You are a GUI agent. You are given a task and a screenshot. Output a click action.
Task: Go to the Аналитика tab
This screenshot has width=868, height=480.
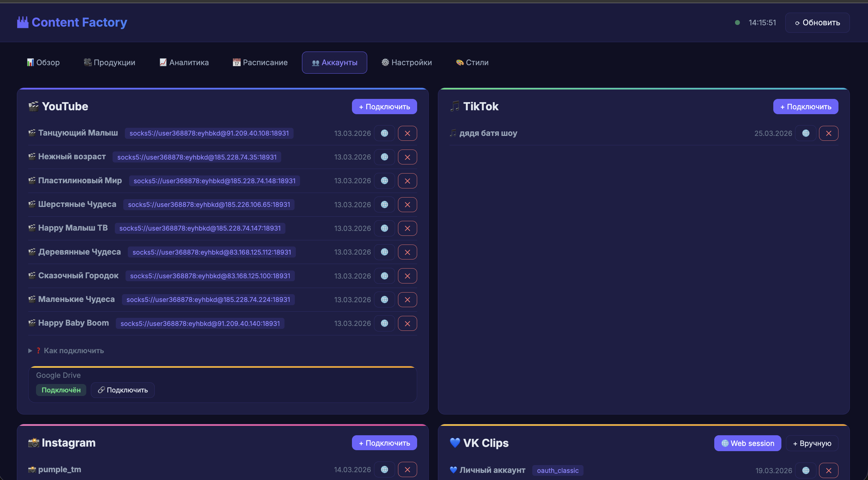[184, 63]
